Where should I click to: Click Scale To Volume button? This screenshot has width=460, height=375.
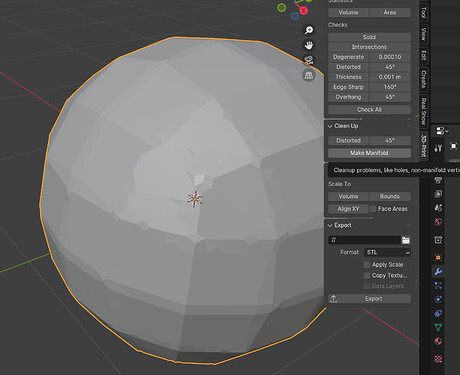pos(348,196)
